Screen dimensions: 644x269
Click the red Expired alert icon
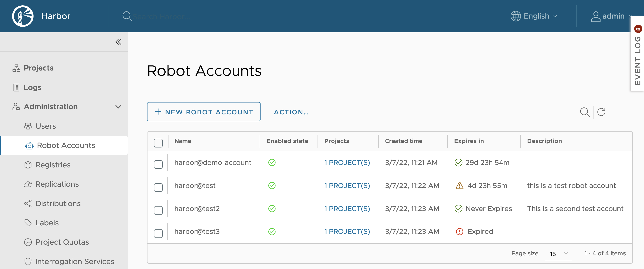[x=459, y=232]
